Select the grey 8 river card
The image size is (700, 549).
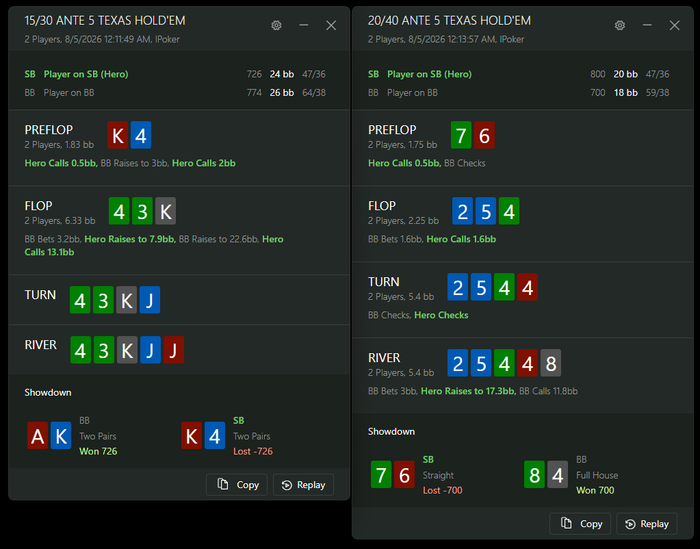[x=551, y=363]
